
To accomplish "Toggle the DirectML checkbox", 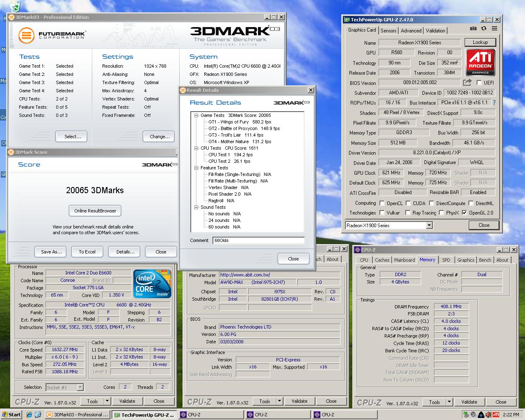I will coord(471,203).
